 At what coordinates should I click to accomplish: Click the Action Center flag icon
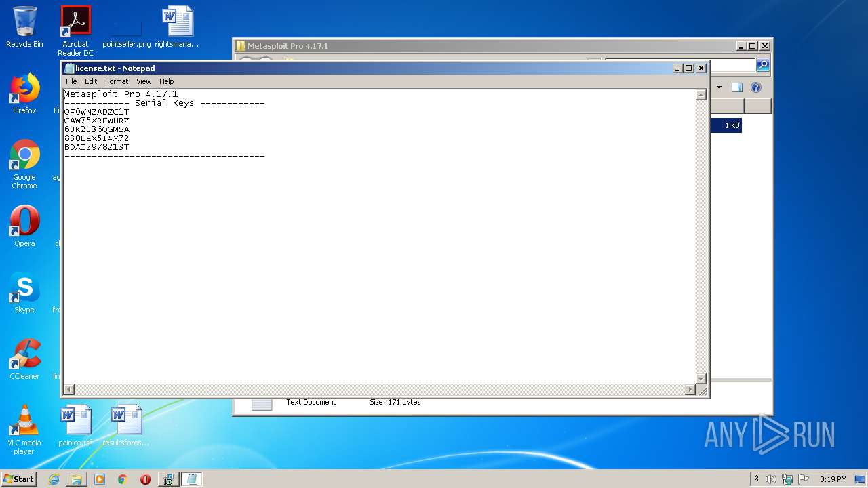pos(804,479)
